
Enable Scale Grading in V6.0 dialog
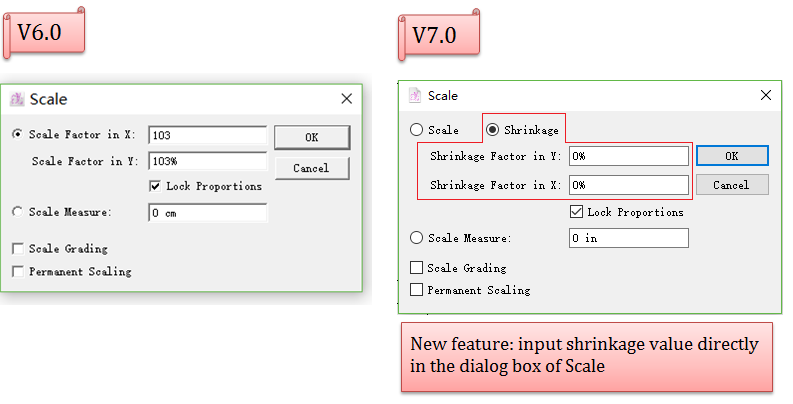click(x=17, y=248)
